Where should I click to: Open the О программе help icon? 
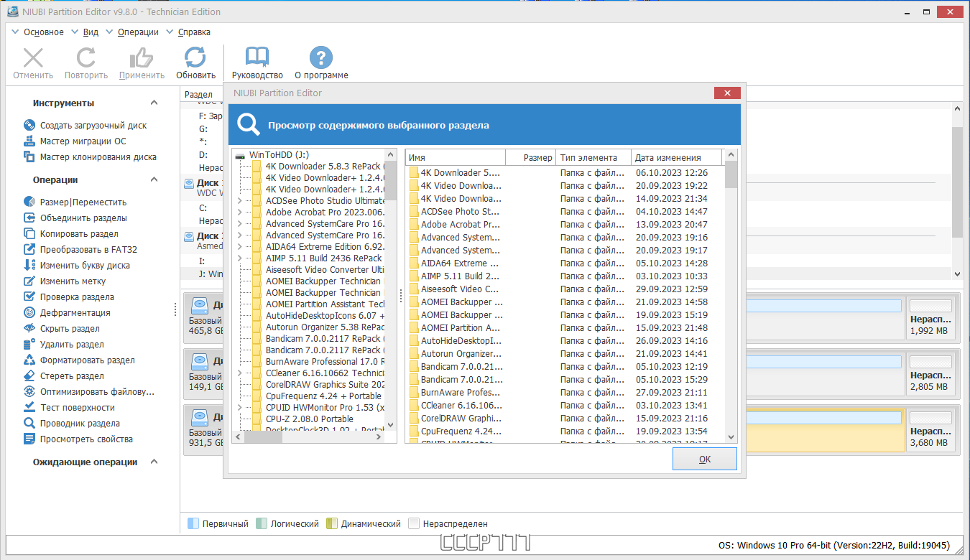click(x=321, y=57)
